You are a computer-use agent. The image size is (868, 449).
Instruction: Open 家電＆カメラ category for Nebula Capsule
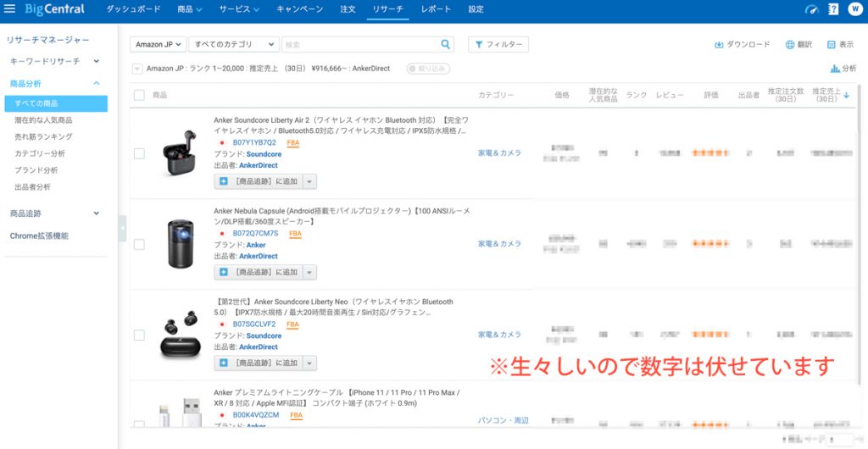pyautogui.click(x=500, y=243)
